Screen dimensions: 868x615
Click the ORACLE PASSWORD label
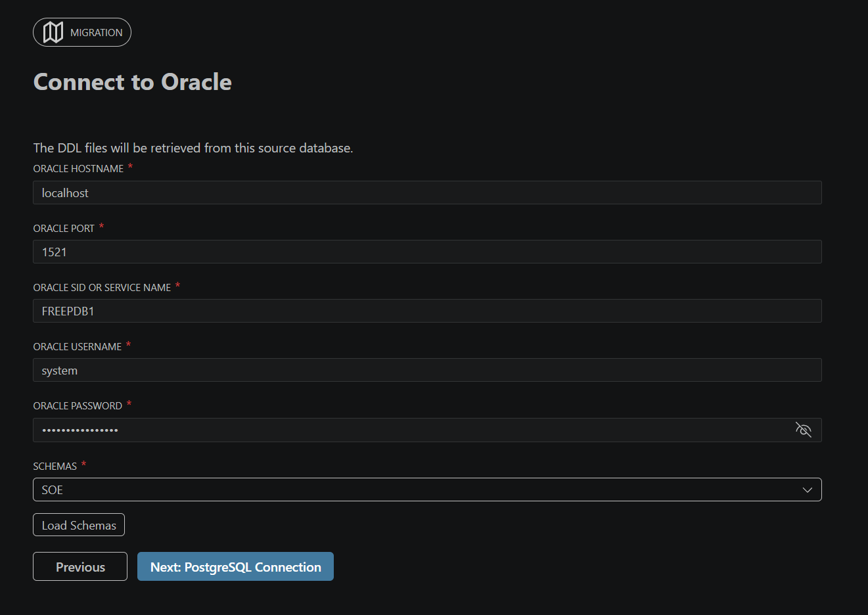click(x=78, y=406)
